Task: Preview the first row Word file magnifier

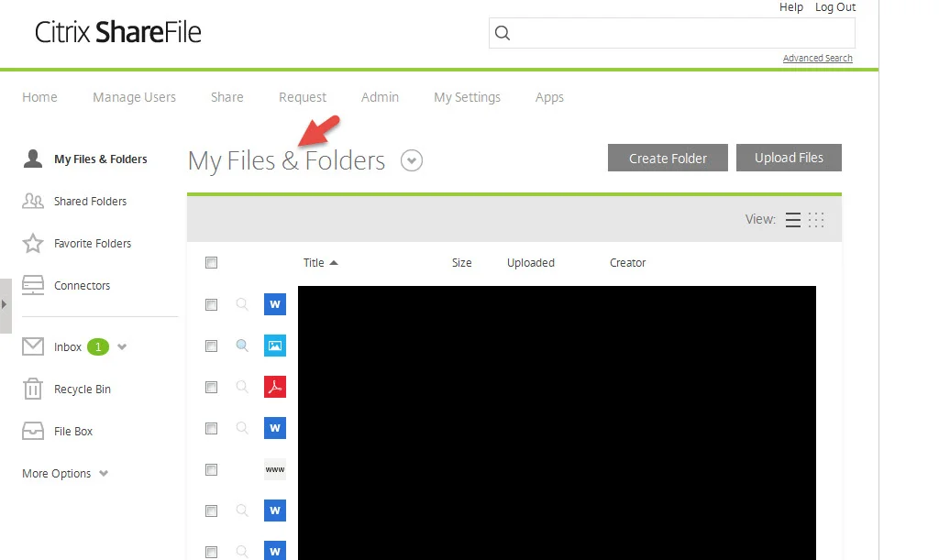Action: click(x=242, y=304)
